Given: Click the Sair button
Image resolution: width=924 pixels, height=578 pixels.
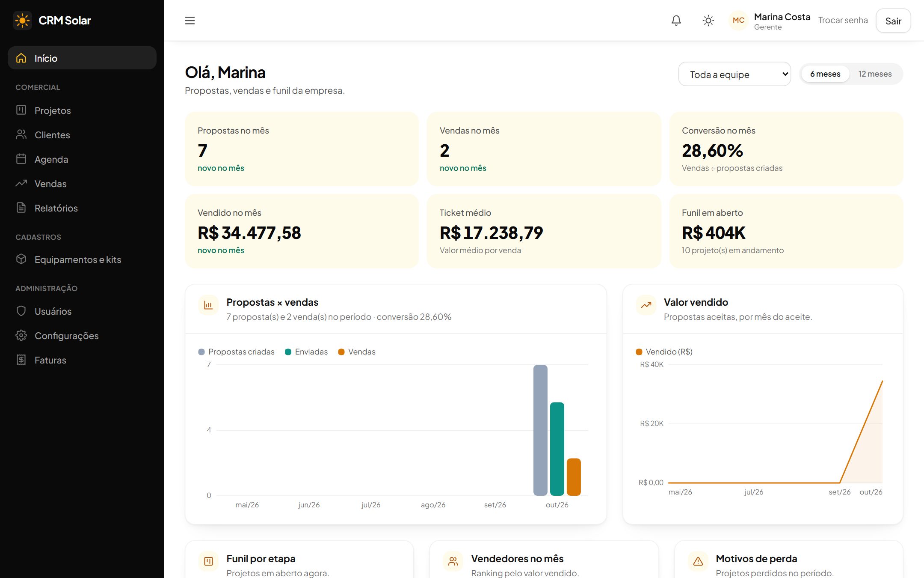Looking at the screenshot, I should [893, 21].
